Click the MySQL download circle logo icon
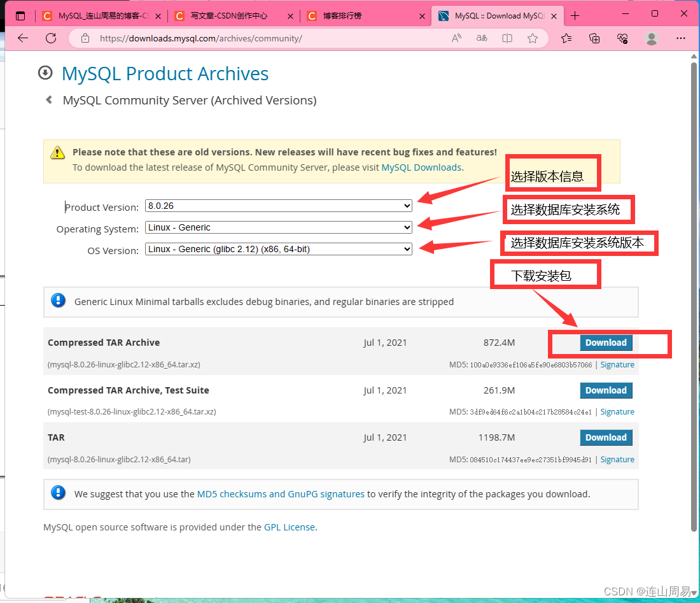700x603 pixels. tap(45, 73)
